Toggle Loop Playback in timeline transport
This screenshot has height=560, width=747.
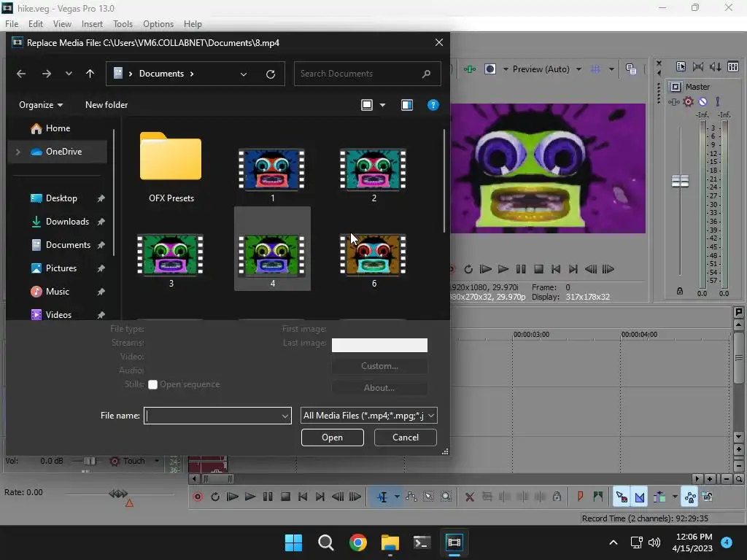[215, 497]
